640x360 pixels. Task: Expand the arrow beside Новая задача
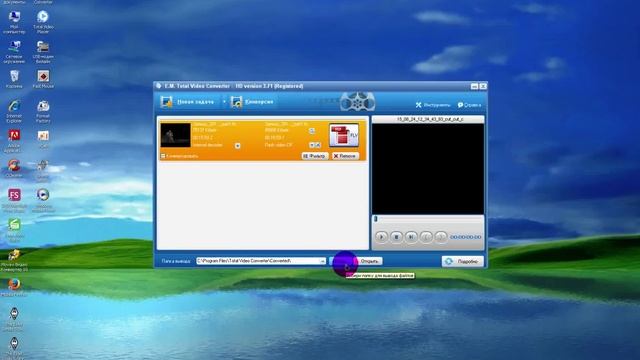coord(224,102)
